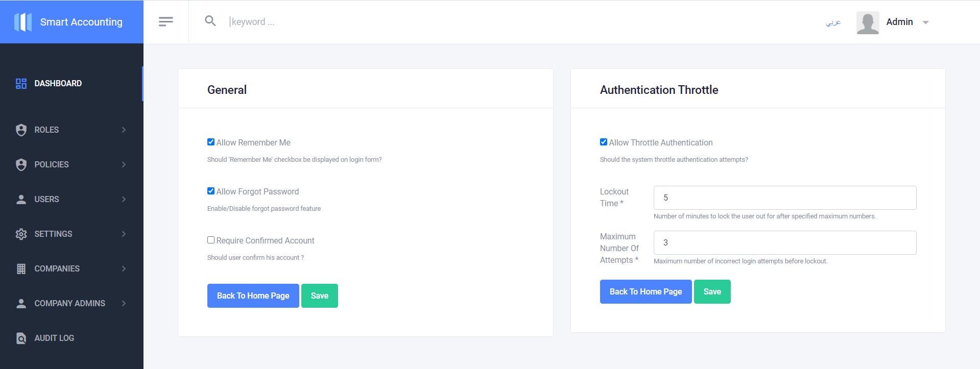Click the Roles shield icon
Screen dimensions: 980x369
(21, 130)
